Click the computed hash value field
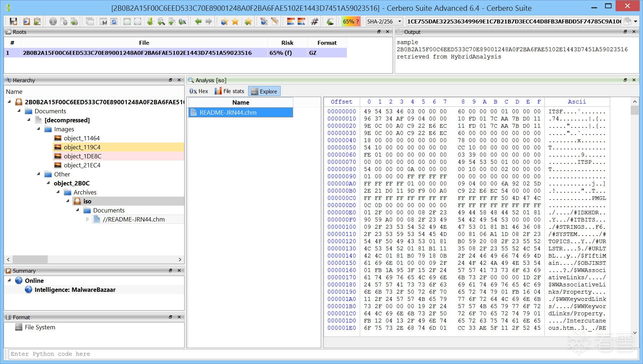Screen dimensions: 643x364 click(513, 21)
